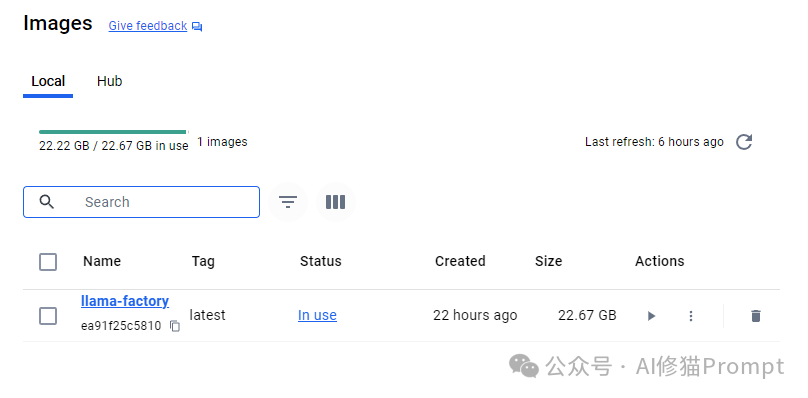Open the three-dot actions menu
The width and height of the screenshot is (808, 398).
691,316
